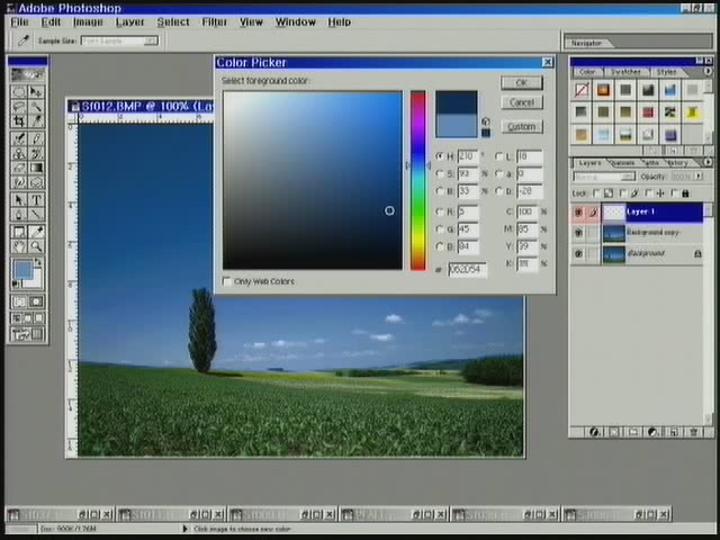Viewport: 720px width, 540px height.
Task: Select the Gradient tool
Action: [x=36, y=168]
